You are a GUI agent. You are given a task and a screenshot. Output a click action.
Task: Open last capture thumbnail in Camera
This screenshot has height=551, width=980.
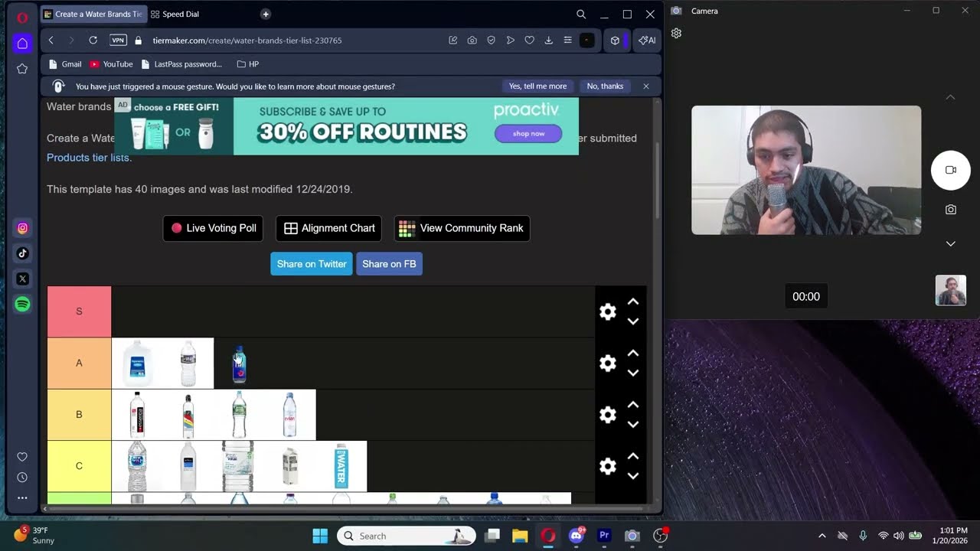[x=951, y=291]
